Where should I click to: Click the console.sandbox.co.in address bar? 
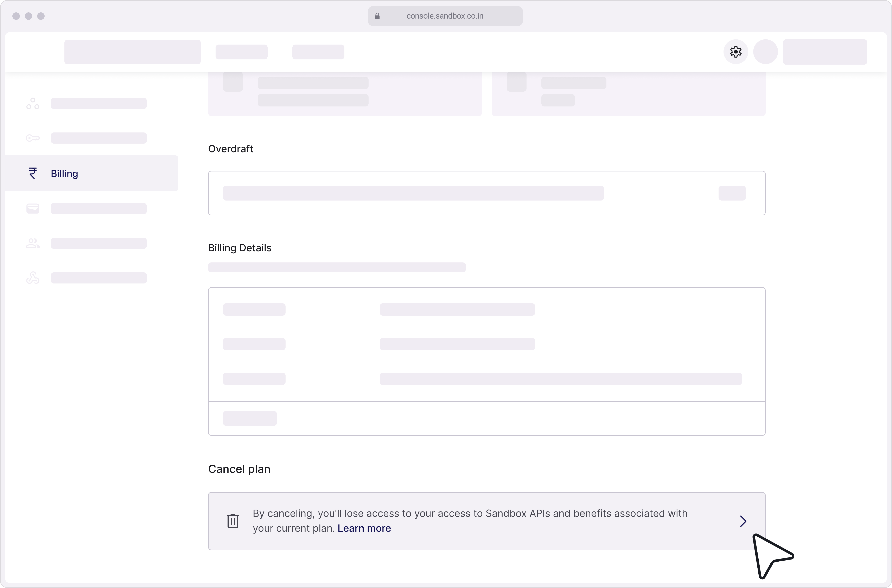(x=445, y=16)
